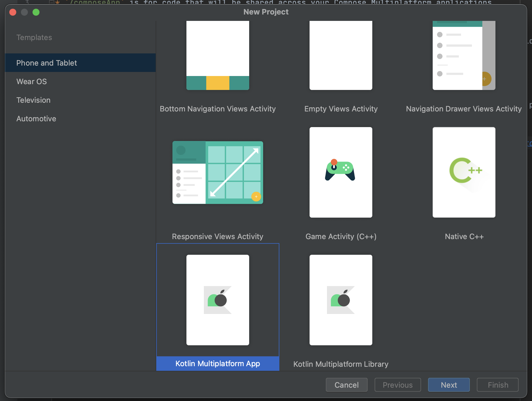Select the Bottom Navigation Views Activity template
Image resolution: width=532 pixels, height=401 pixels.
tap(218, 55)
